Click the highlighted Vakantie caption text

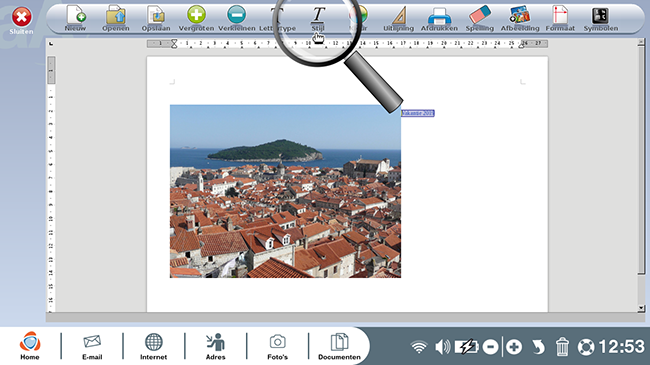tap(417, 113)
